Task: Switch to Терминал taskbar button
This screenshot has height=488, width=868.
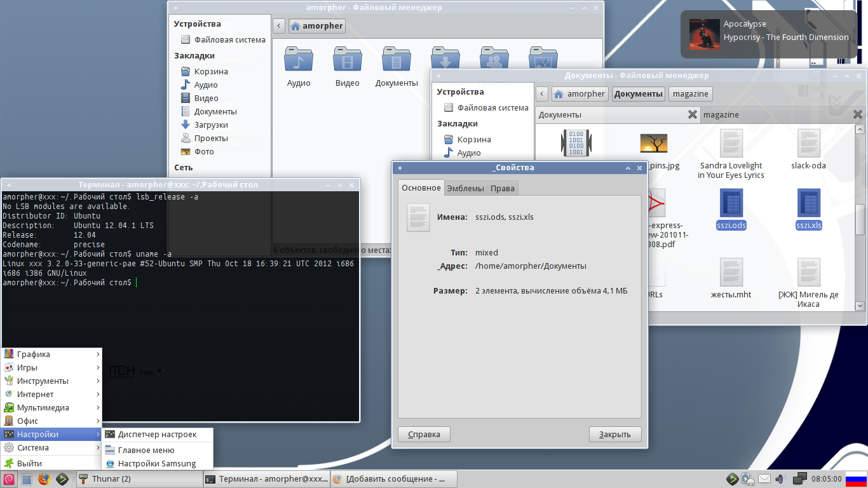Action: coord(266,479)
